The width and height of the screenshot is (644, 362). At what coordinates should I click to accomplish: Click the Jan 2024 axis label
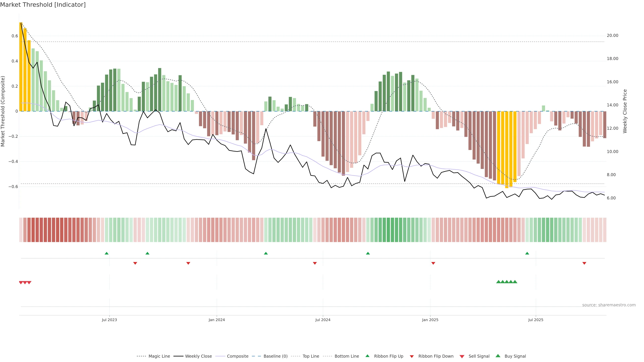(x=217, y=320)
